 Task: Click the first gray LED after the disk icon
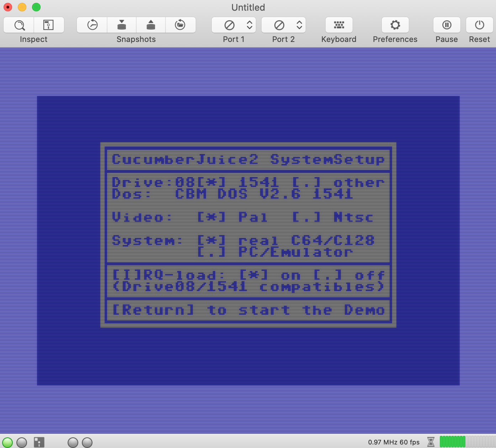73,442
